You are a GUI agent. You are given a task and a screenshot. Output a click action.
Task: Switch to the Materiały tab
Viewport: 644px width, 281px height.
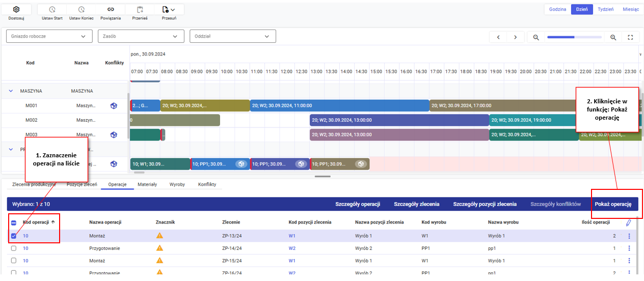[x=147, y=184]
